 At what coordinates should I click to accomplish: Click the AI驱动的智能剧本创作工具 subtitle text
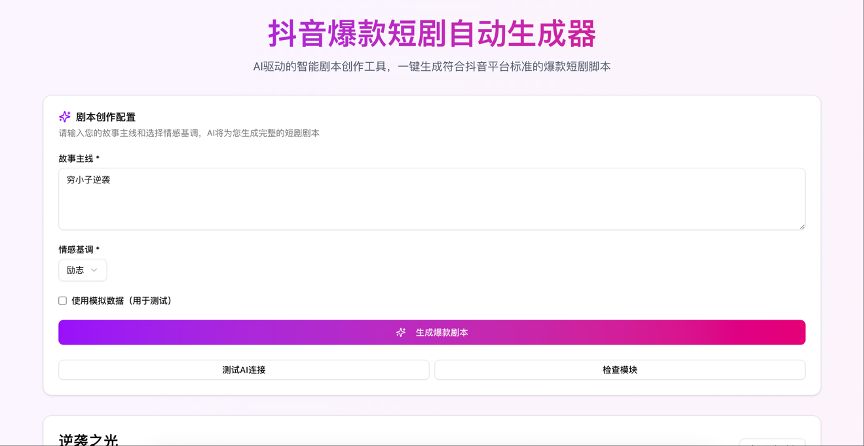click(x=432, y=67)
